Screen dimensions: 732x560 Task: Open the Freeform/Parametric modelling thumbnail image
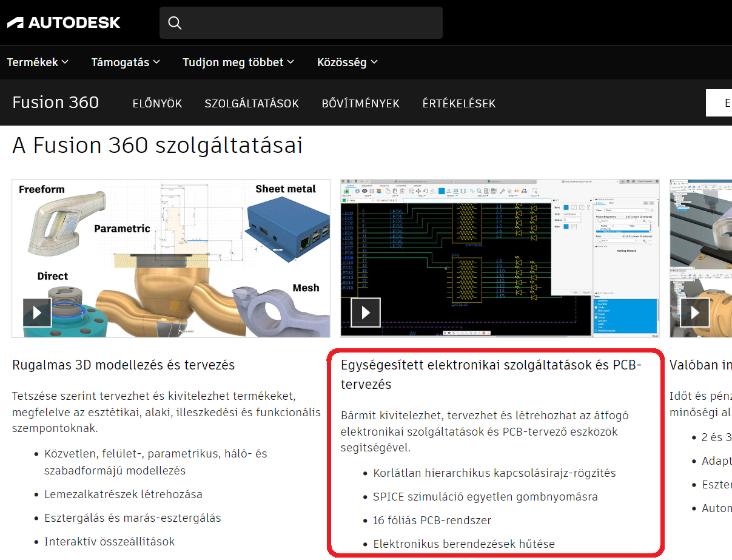pos(171,258)
